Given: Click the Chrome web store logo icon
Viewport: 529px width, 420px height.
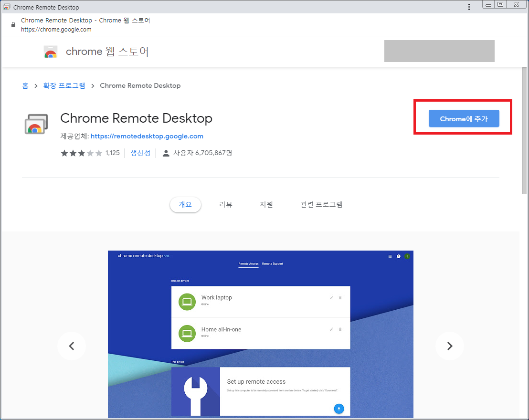Looking at the screenshot, I should [51, 52].
